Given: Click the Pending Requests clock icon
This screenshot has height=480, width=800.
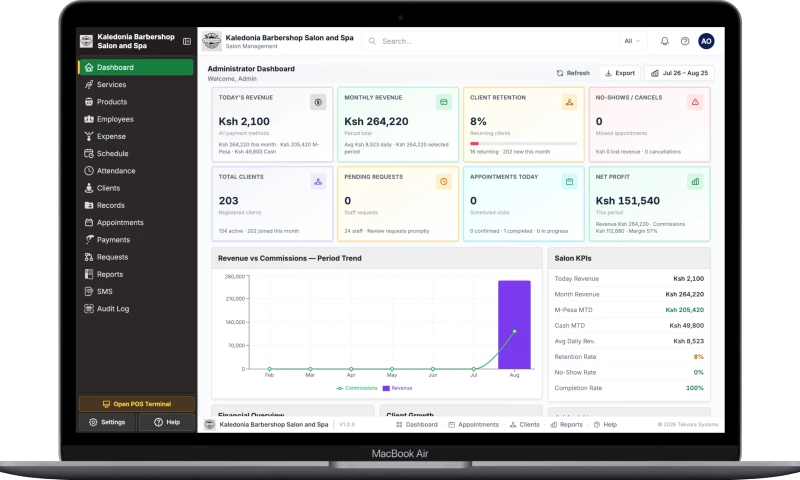Looking at the screenshot, I should click(x=443, y=182).
